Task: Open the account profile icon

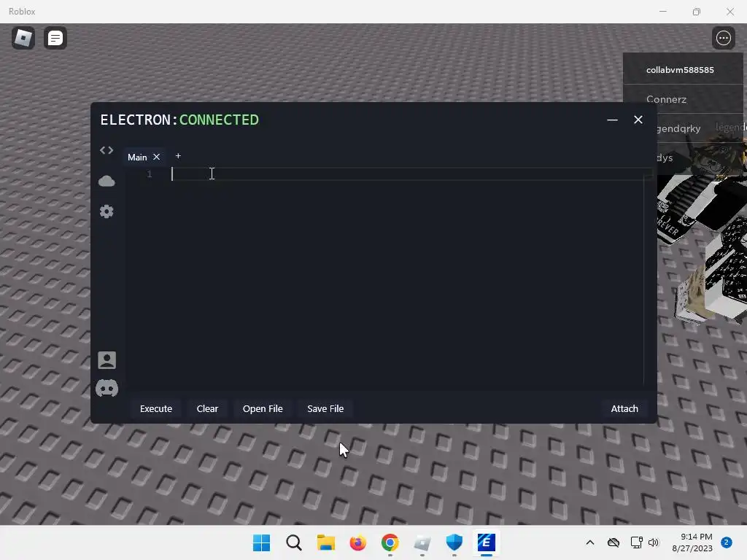Action: 107,360
